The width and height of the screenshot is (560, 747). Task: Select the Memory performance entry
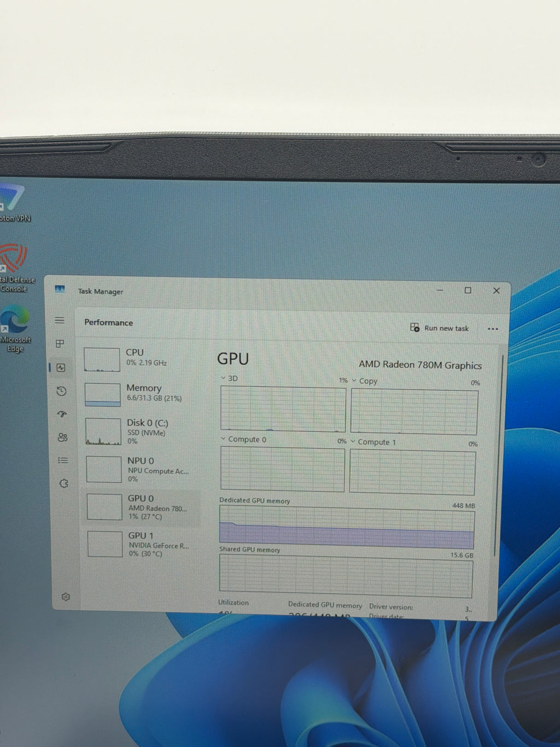click(x=141, y=393)
